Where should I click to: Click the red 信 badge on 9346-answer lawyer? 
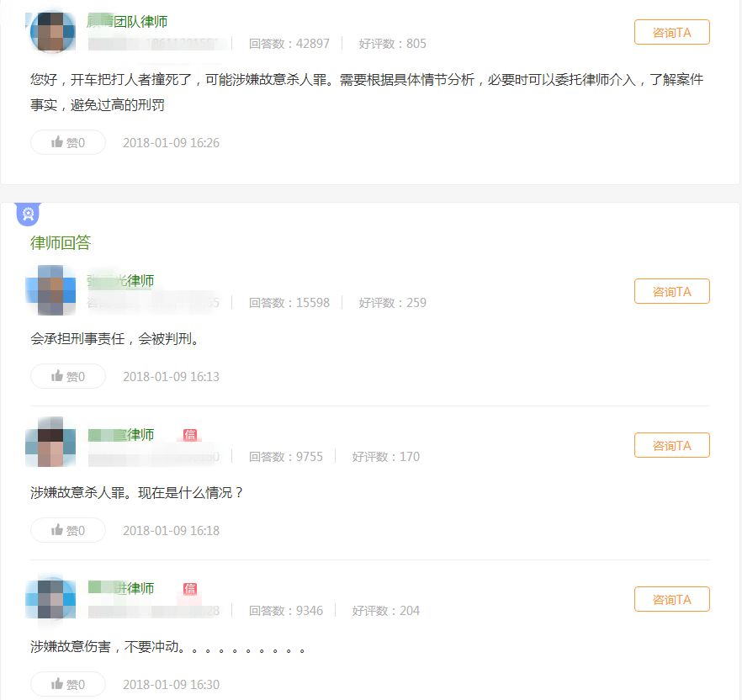[x=190, y=588]
